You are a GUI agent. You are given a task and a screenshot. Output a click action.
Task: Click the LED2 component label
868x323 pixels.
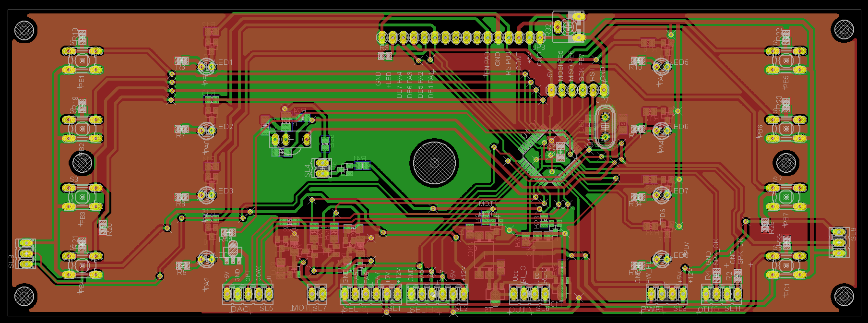224,127
